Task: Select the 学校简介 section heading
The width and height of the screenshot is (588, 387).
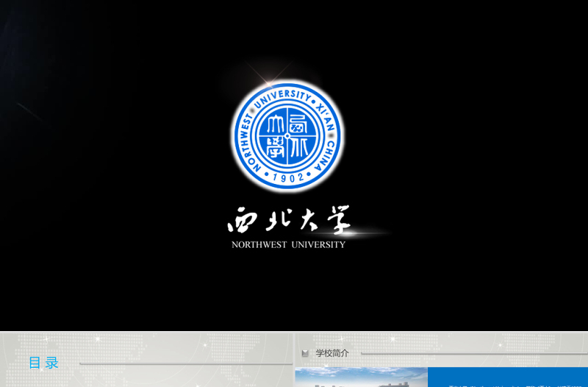Action: (332, 353)
